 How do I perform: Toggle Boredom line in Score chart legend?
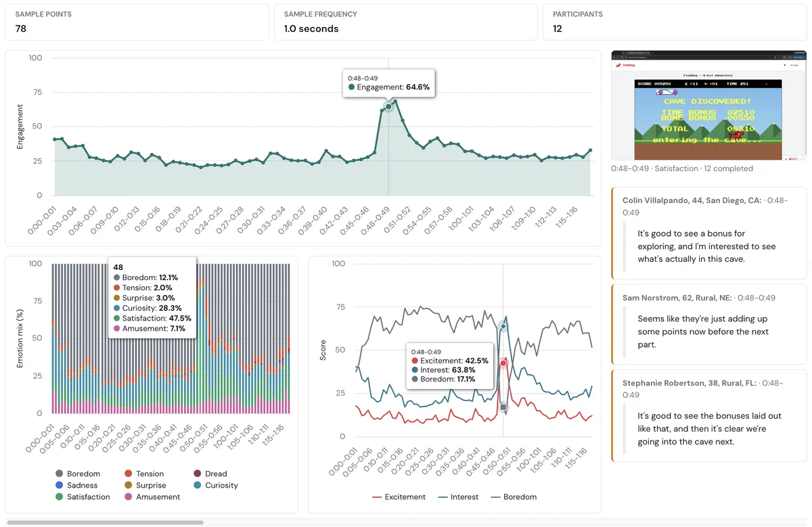click(x=514, y=497)
